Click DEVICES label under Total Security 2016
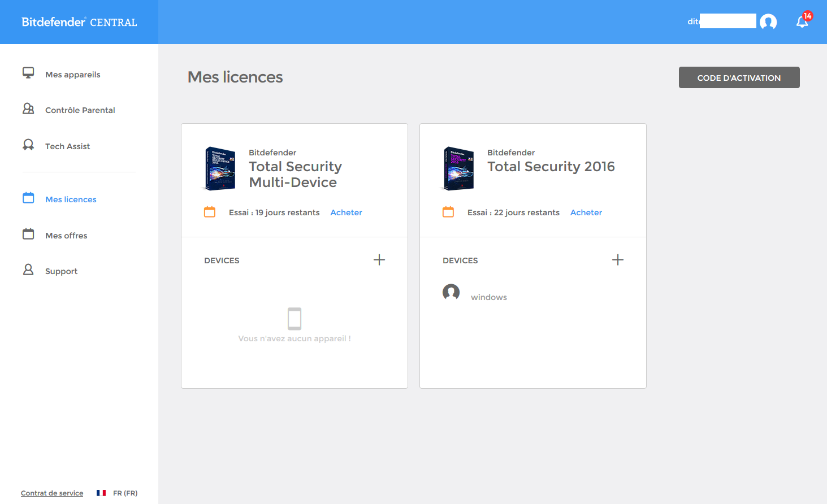The width and height of the screenshot is (827, 504). tap(460, 260)
